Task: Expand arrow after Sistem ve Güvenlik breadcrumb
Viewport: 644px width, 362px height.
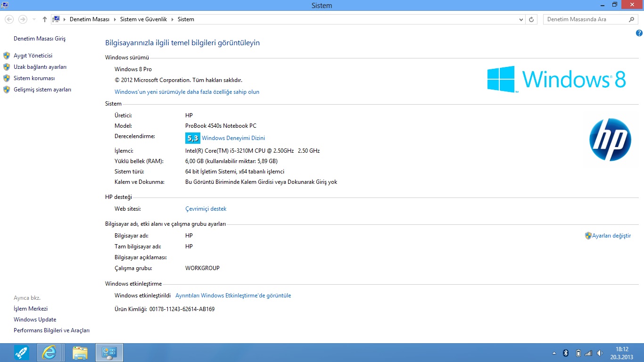Action: [x=173, y=19]
